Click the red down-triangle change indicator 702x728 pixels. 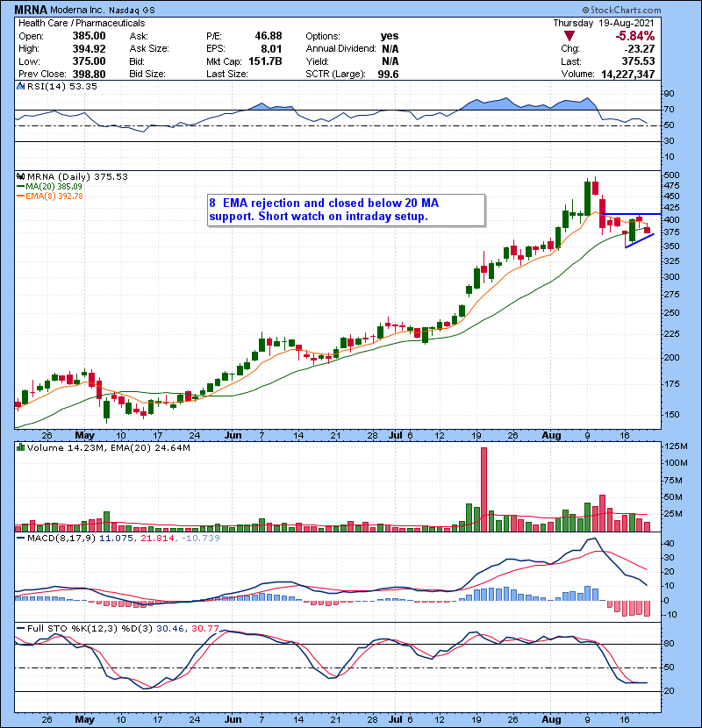569,36
